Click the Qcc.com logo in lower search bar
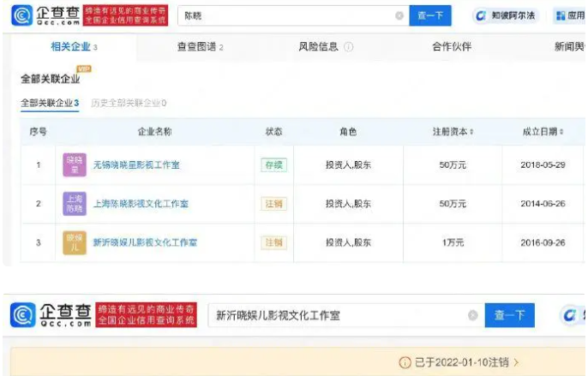The height and width of the screenshot is (376, 588). pos(51,315)
